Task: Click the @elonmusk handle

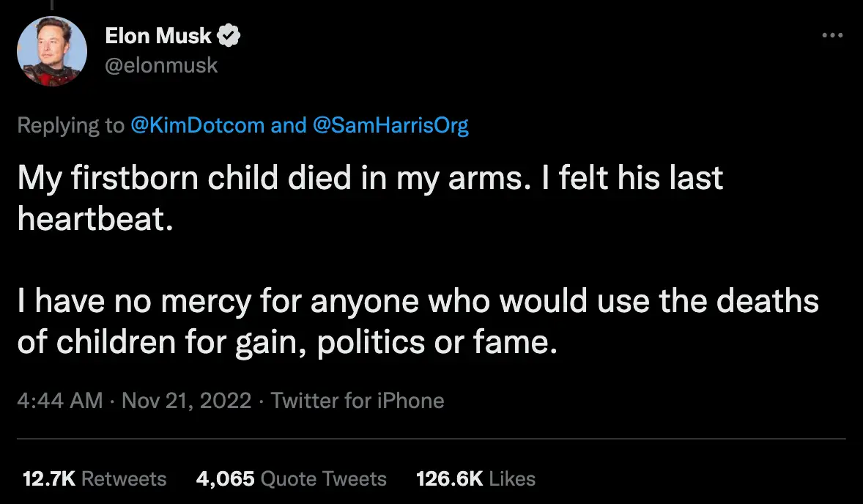Action: pyautogui.click(x=163, y=65)
